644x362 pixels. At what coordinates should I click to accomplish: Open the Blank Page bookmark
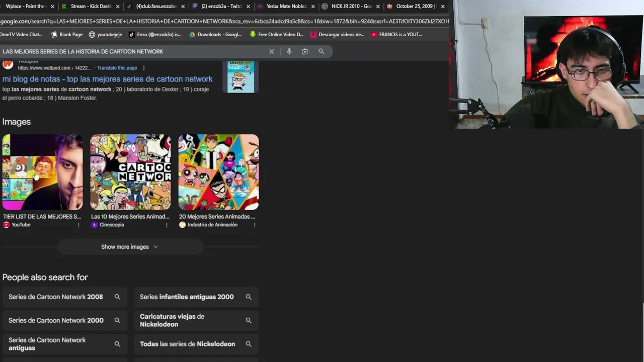[67, 35]
